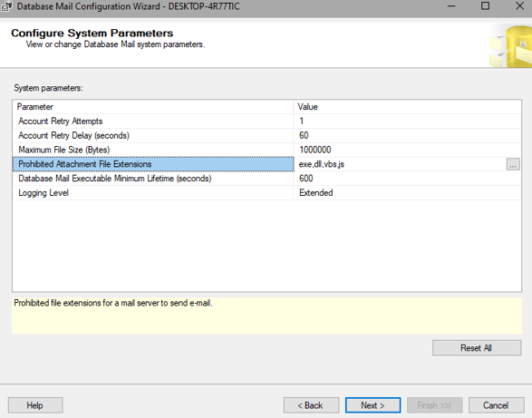Screen dimensions: 532x418
Task: Edit the exe,dll,vbs,js extensions value
Action: (401, 164)
